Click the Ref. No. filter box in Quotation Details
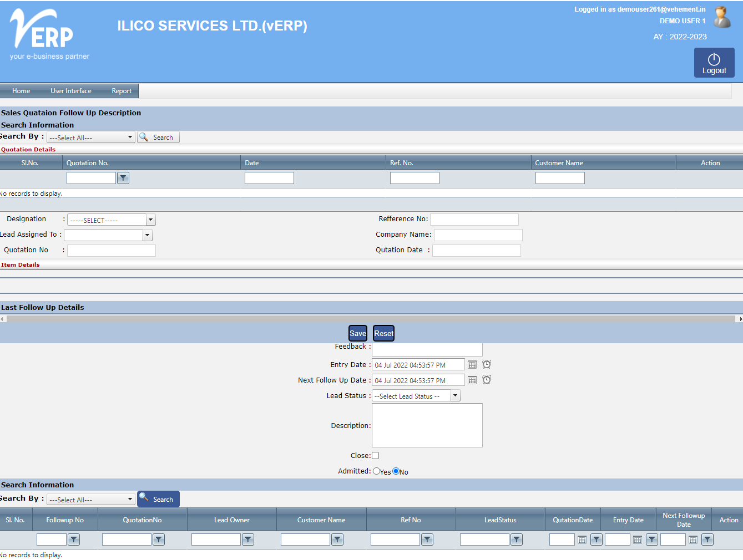The height and width of the screenshot is (560, 743). 415,178
